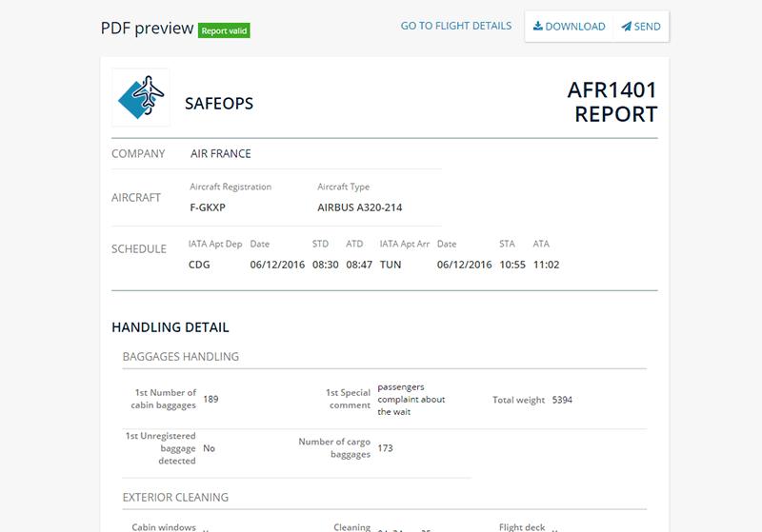Click the Total weight label

(x=518, y=400)
